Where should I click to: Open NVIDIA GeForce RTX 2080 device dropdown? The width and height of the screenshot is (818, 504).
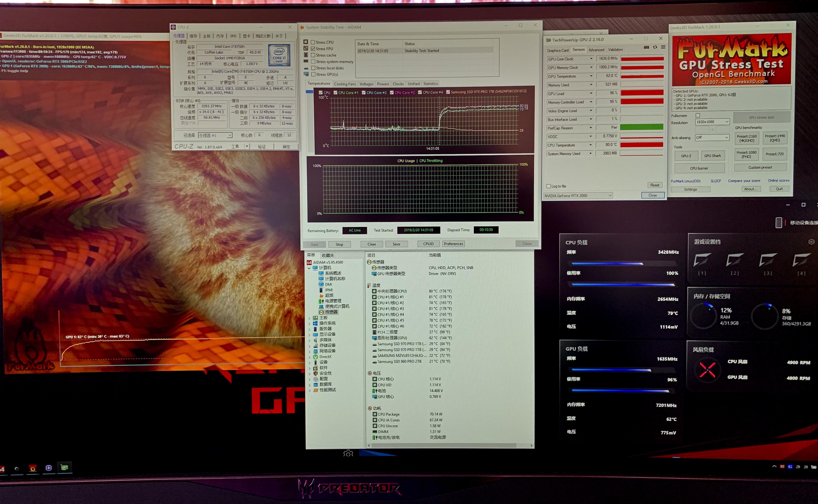pyautogui.click(x=578, y=196)
